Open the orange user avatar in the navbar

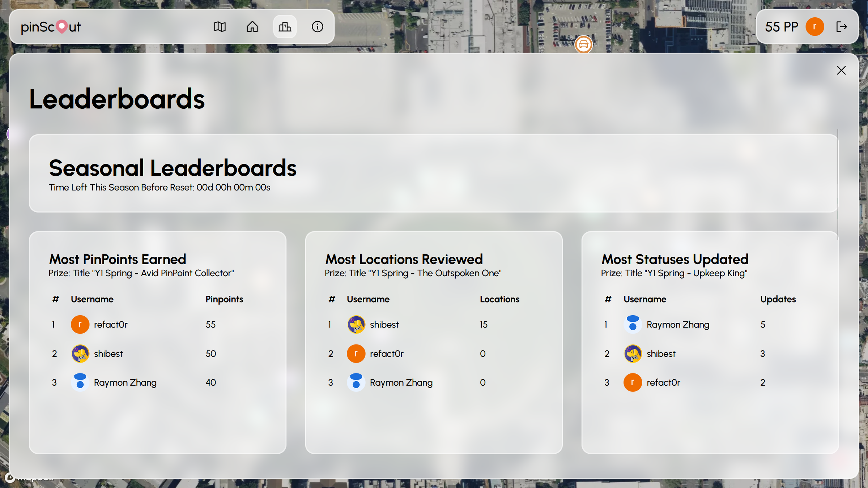point(814,26)
